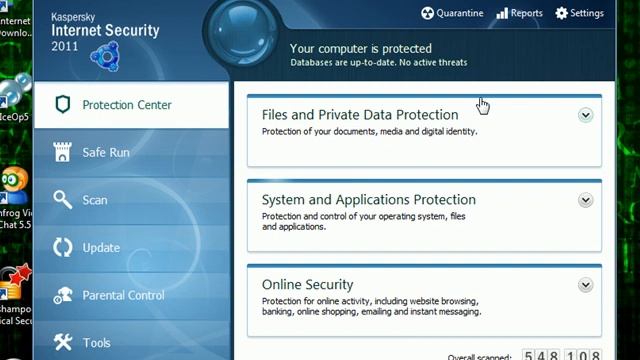Open the Quarantine radiation icon
The width and height of the screenshot is (640, 360).
(x=427, y=13)
